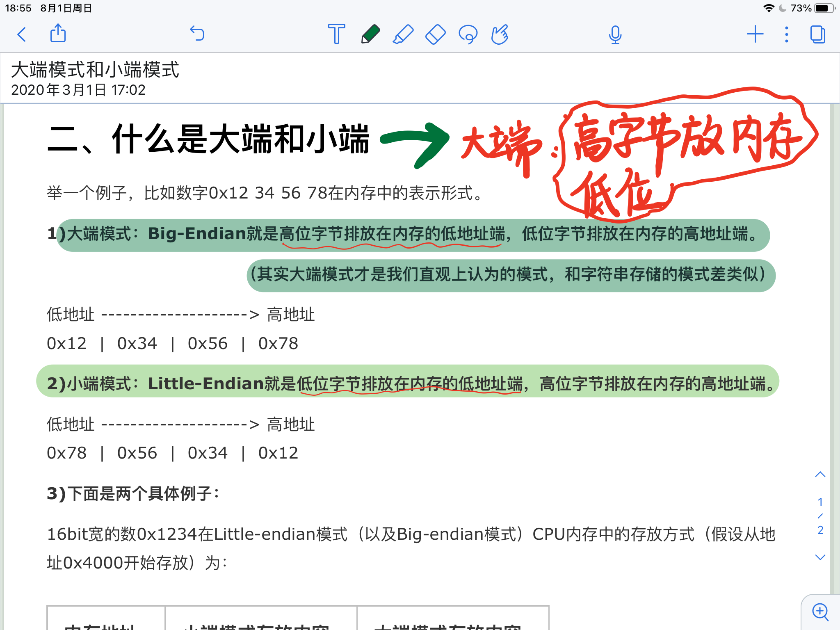Go to next page with down chevron

(820, 557)
